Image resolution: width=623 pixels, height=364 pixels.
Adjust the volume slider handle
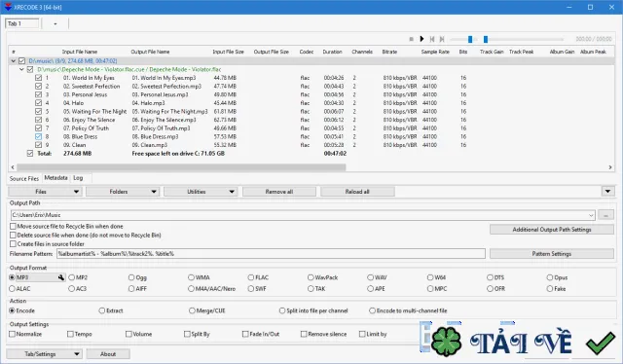coord(470,39)
